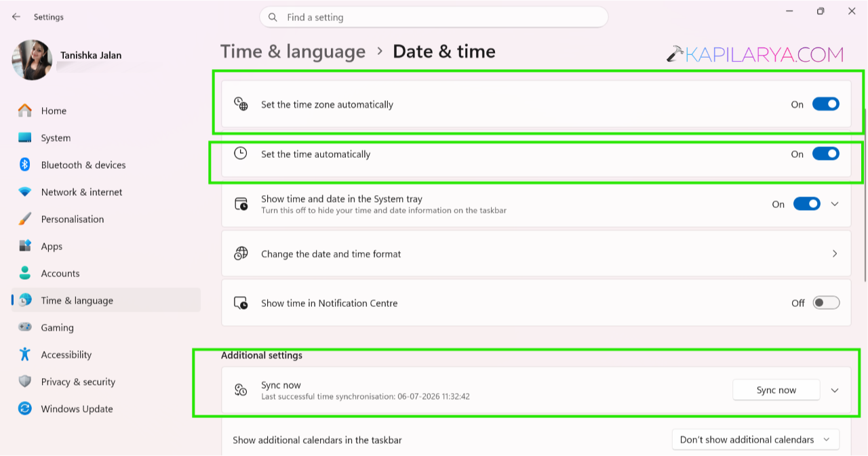This screenshot has height=456, width=868.
Task: Go back using the arrow icon
Action: pos(16,17)
